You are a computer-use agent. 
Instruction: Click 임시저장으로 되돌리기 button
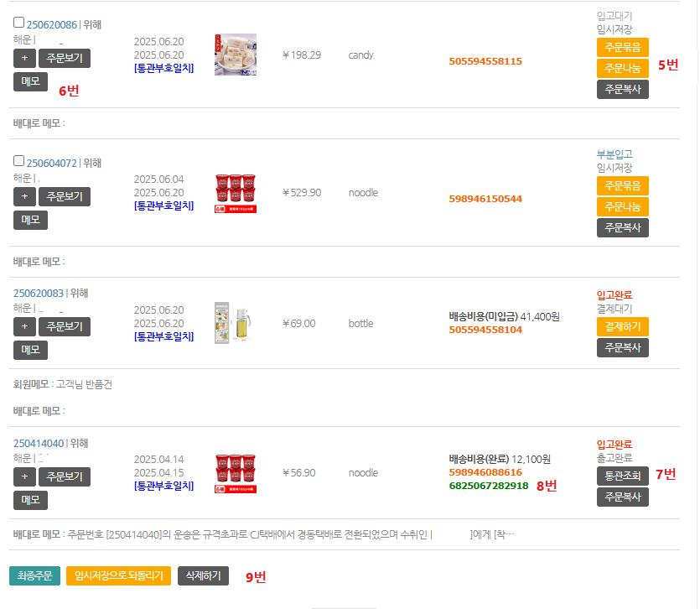pos(118,575)
